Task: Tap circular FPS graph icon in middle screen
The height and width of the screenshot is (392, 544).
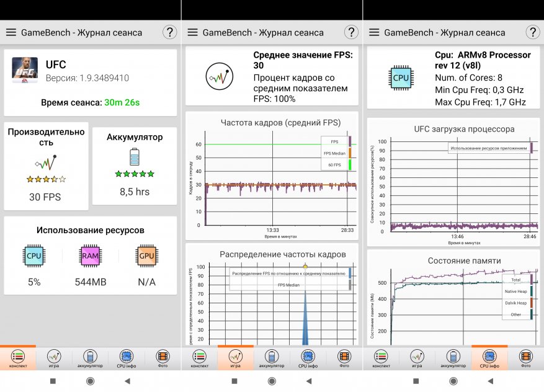Action: tap(219, 76)
